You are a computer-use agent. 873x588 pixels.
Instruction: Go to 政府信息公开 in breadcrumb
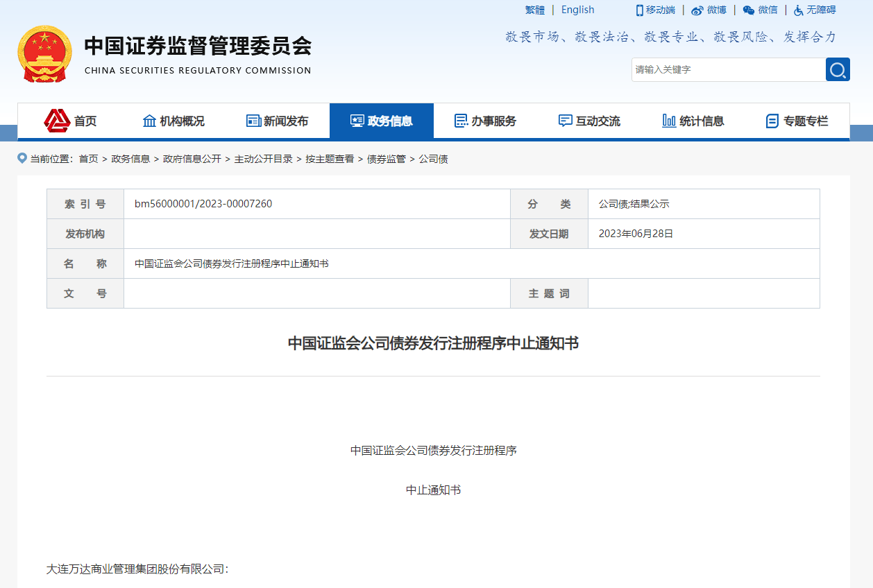(x=192, y=159)
